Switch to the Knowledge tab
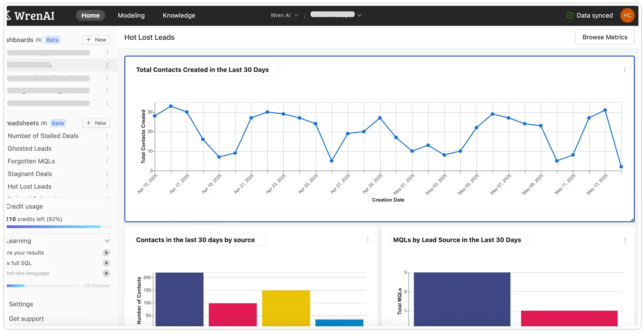The width and height of the screenshot is (644, 333). pos(179,15)
